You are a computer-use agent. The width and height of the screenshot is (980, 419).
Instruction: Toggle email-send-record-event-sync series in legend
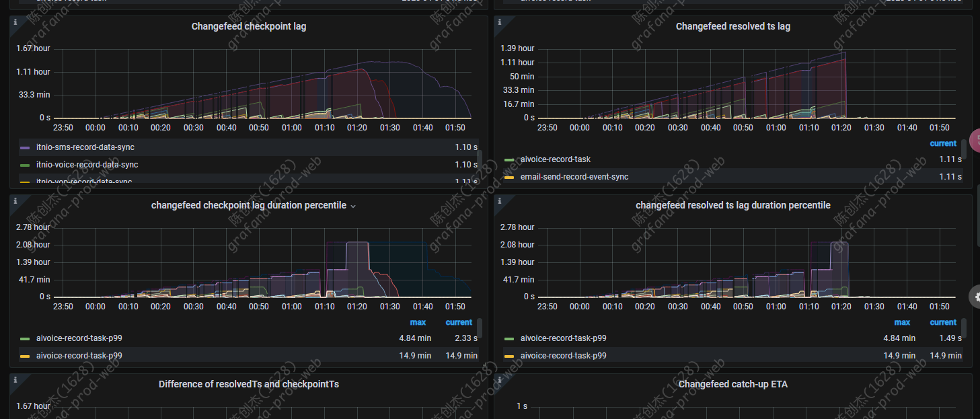(x=574, y=177)
